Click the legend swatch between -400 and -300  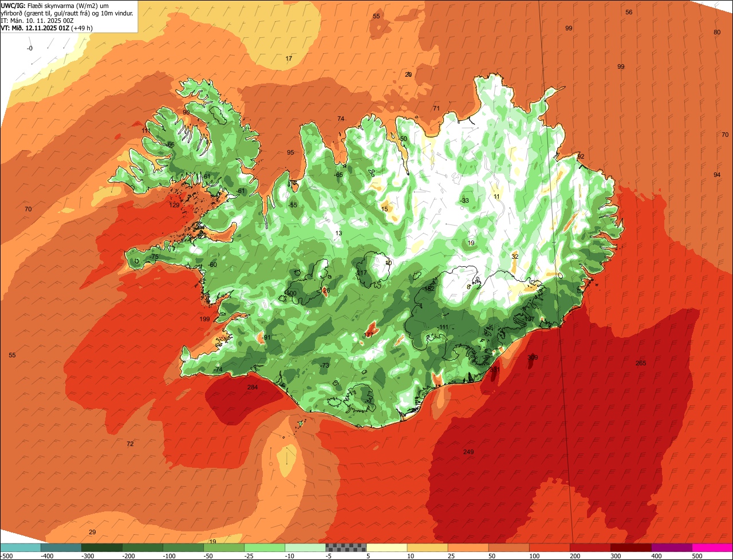tap(61, 547)
